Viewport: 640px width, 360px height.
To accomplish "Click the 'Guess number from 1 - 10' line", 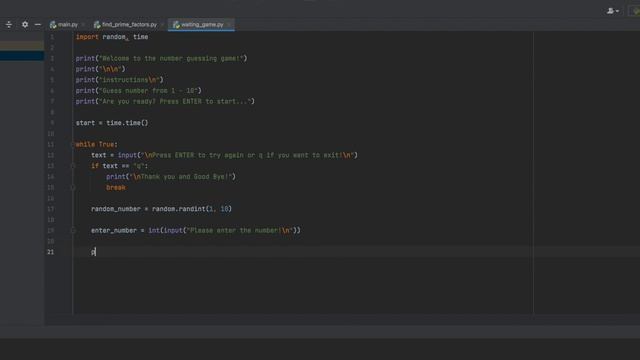I will (x=138, y=91).
